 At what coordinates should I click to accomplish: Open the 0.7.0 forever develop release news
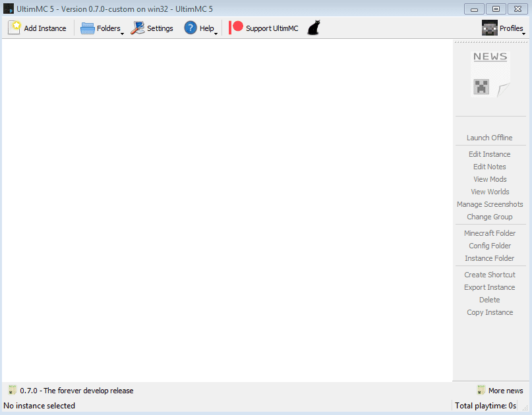pyautogui.click(x=76, y=391)
